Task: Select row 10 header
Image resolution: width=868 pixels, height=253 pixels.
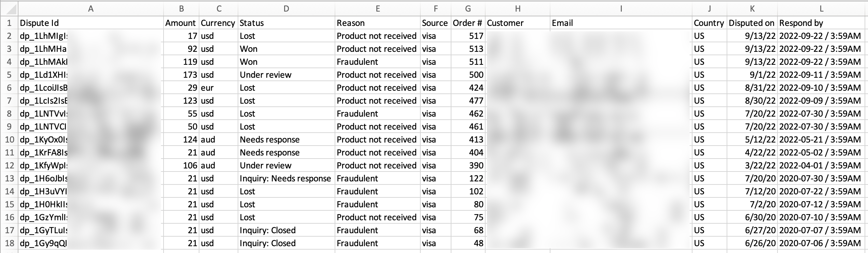Action: (9, 139)
